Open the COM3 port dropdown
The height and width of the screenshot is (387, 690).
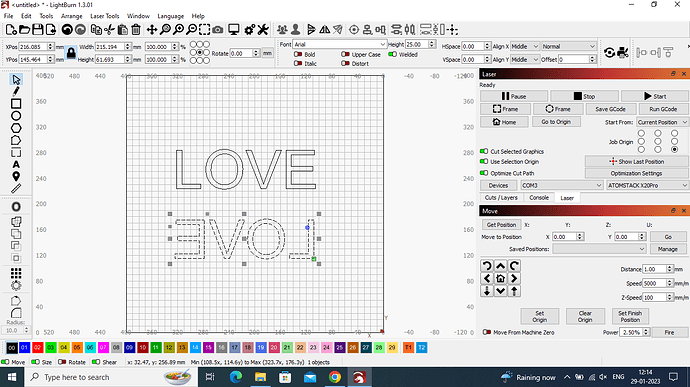point(562,185)
